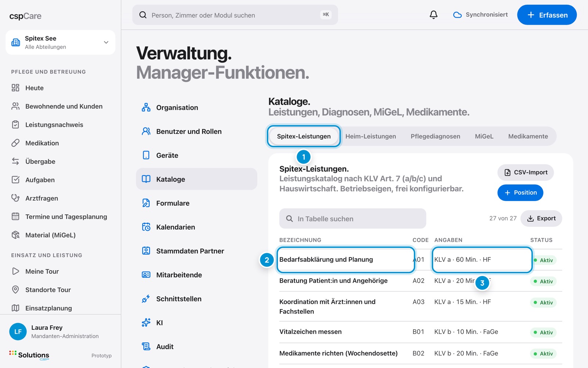The image size is (588, 368).
Task: Click the Heute dashboard icon in sidebar
Action: tap(15, 88)
